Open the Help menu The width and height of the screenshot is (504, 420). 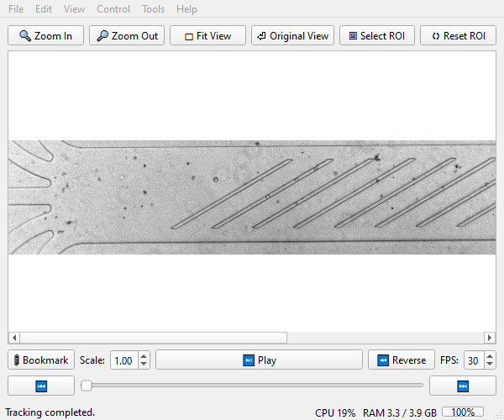coord(186,9)
